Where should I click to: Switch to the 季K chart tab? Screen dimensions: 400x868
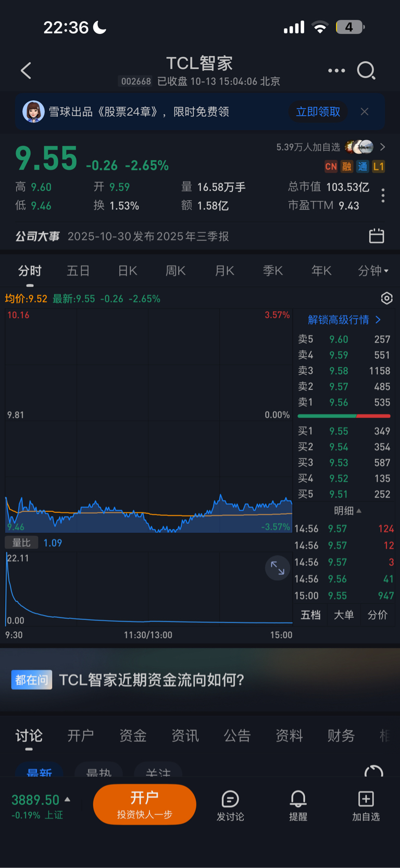click(x=273, y=271)
